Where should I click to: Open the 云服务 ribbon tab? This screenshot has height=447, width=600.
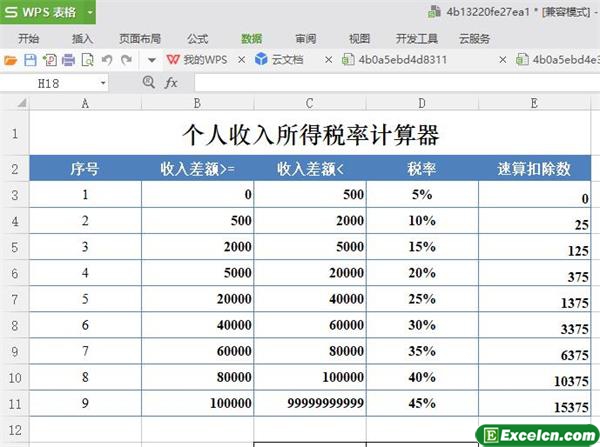pyautogui.click(x=474, y=39)
